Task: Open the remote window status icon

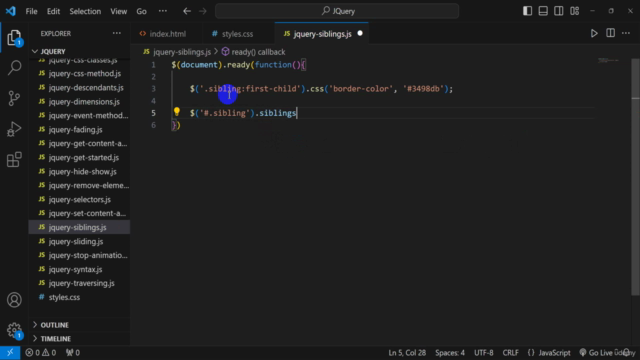Action: click(x=10, y=353)
